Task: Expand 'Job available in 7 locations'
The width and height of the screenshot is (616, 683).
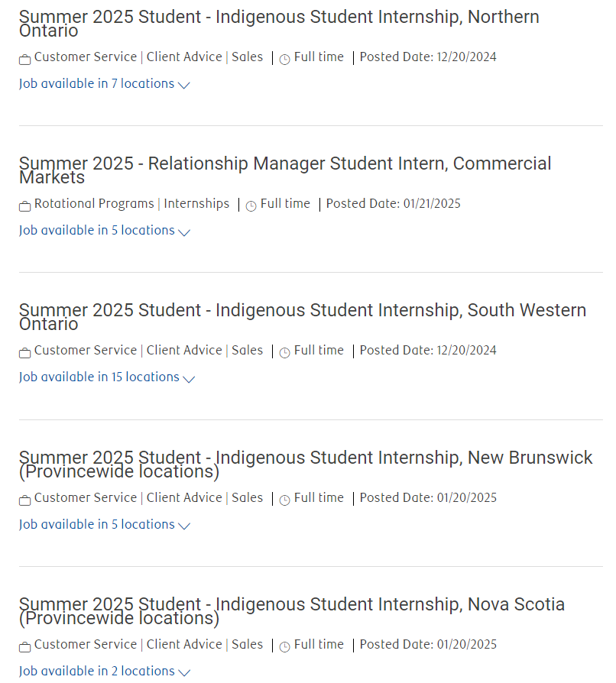Action: pyautogui.click(x=105, y=83)
